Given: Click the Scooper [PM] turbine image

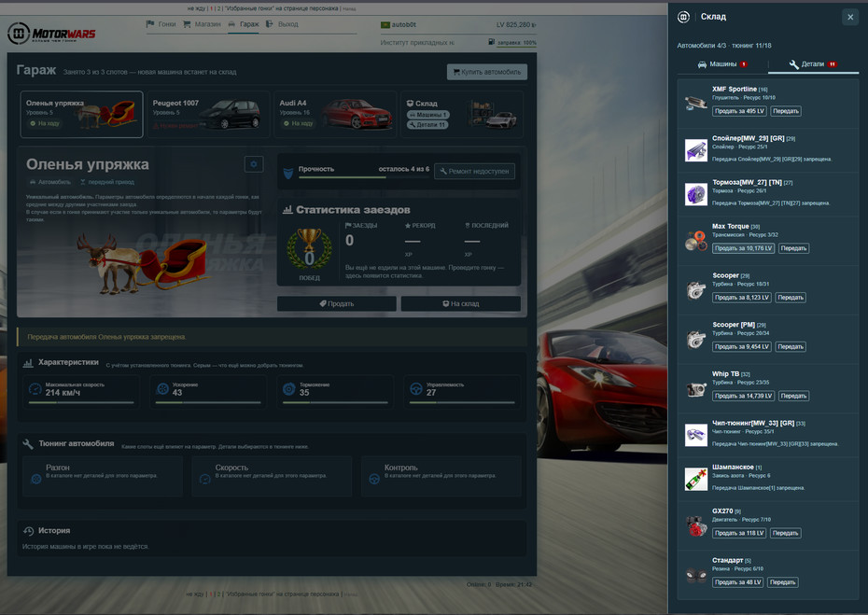Looking at the screenshot, I should [x=696, y=339].
